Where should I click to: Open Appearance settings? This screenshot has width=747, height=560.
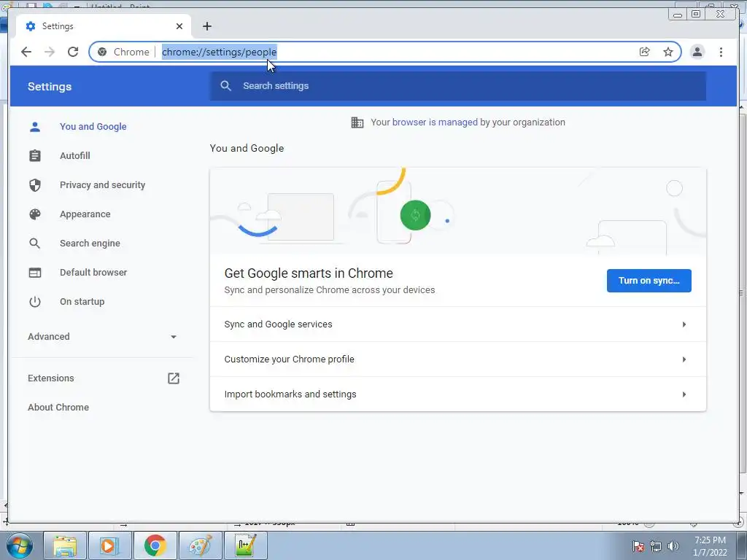point(85,214)
